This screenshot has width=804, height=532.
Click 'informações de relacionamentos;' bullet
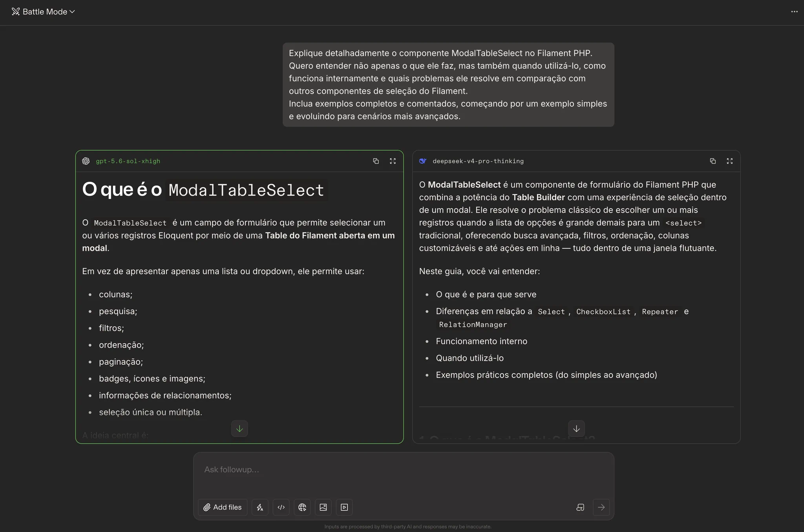[165, 396]
